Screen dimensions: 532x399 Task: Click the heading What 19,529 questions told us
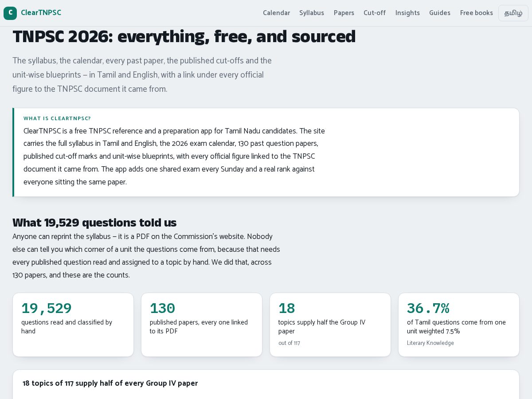pyautogui.click(x=94, y=223)
